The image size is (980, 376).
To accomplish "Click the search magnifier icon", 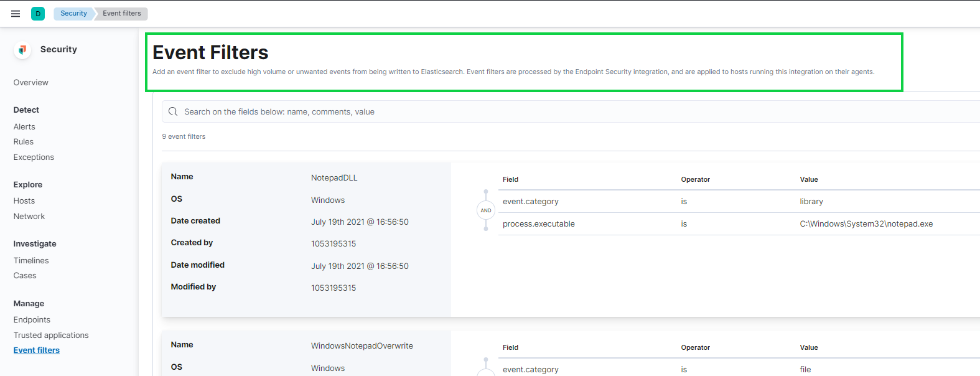I will point(173,111).
